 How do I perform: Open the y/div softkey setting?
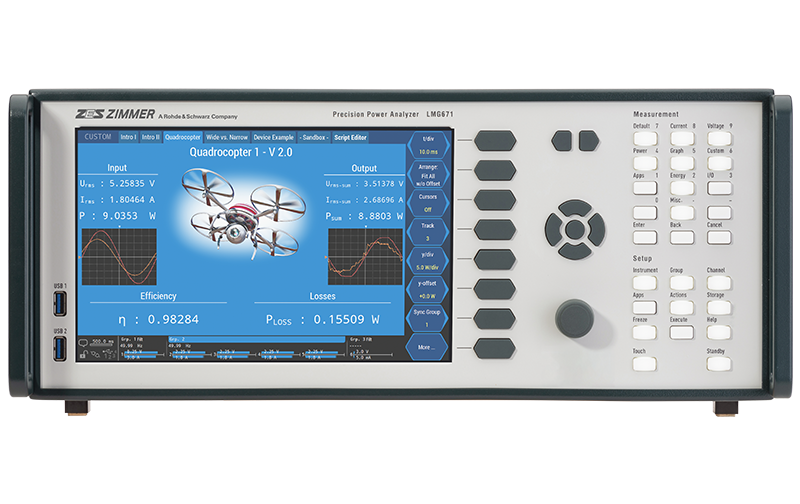429,261
